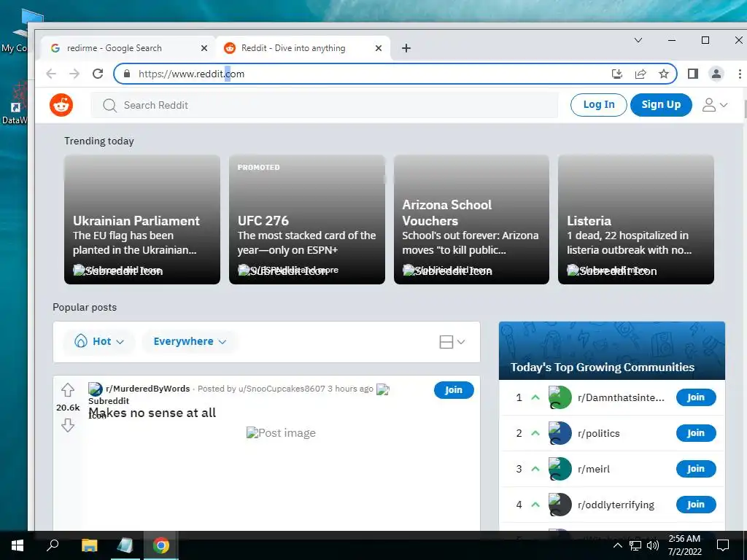Open the taskbar clock showing 2:56 AM

[x=684, y=545]
